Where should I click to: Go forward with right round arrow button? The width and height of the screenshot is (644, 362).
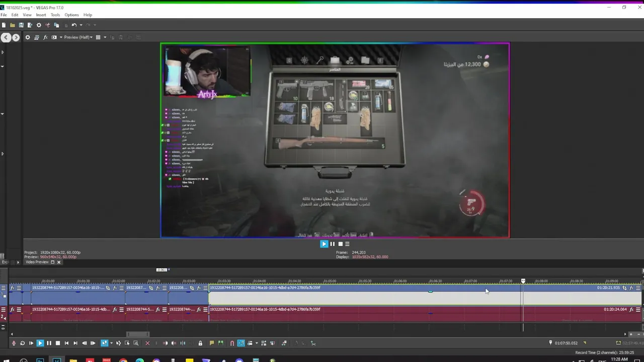16,37
